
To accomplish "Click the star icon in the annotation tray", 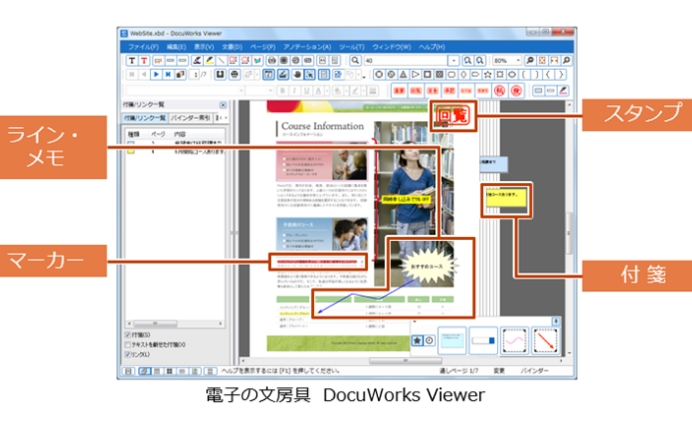I will (x=416, y=340).
